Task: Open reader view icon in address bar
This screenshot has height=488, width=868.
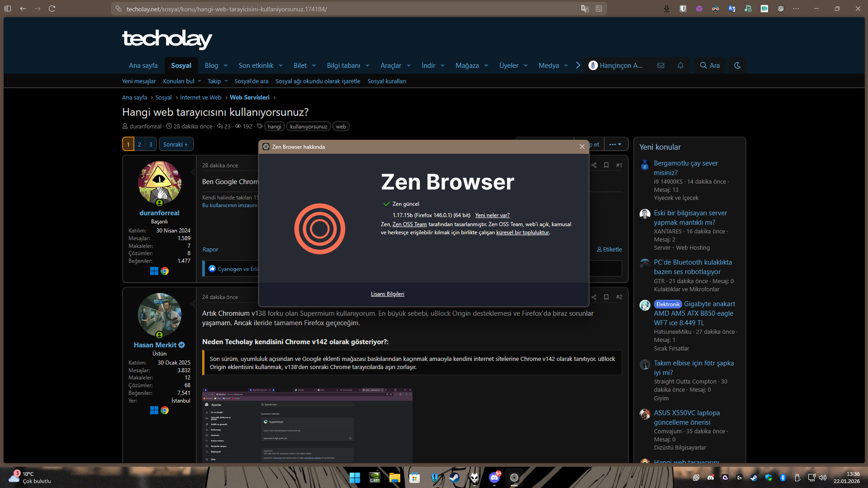Action: [599, 9]
